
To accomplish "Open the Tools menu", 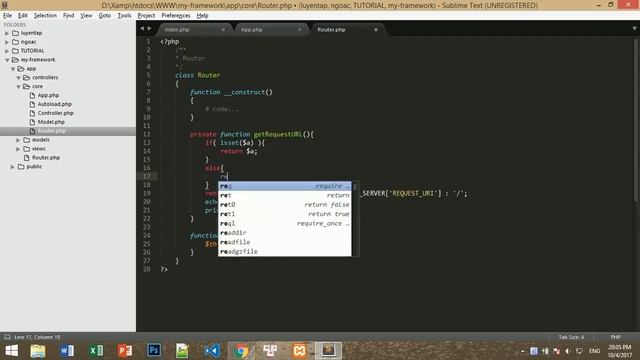I will click(x=124, y=16).
